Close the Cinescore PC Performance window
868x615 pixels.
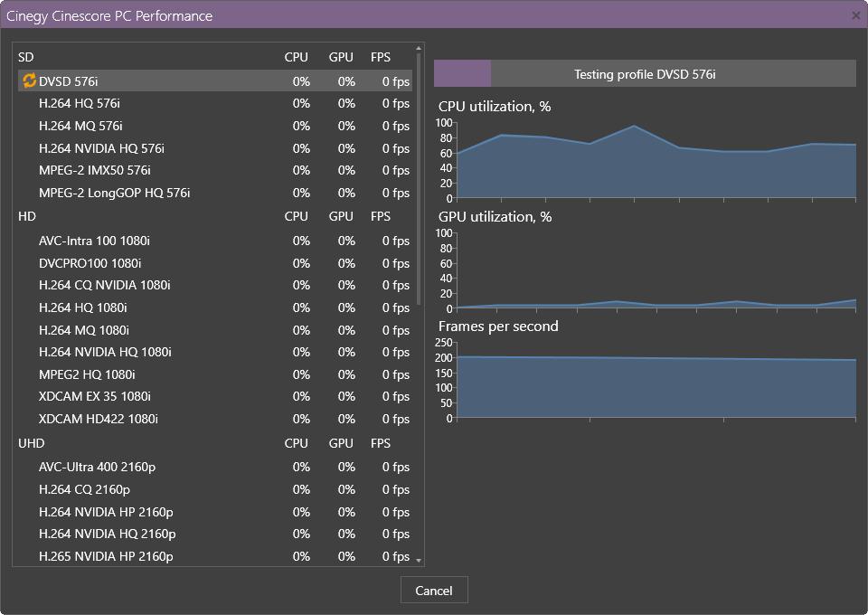pyautogui.click(x=855, y=15)
